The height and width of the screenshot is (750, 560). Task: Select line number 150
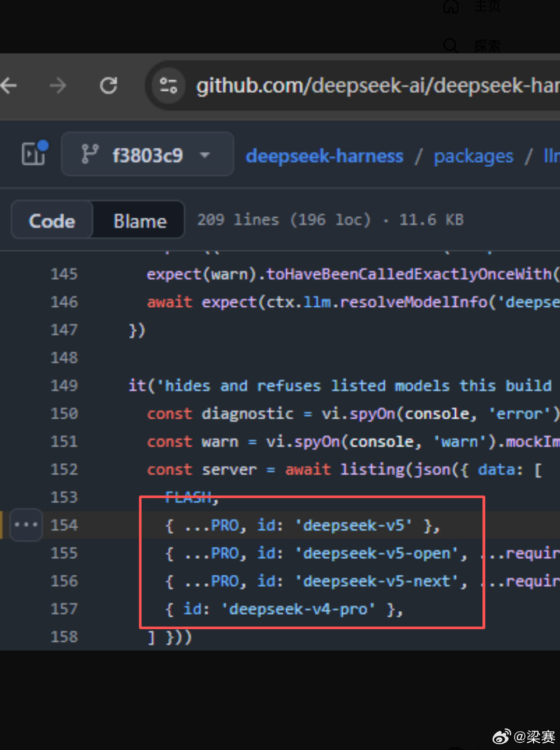[x=64, y=414]
